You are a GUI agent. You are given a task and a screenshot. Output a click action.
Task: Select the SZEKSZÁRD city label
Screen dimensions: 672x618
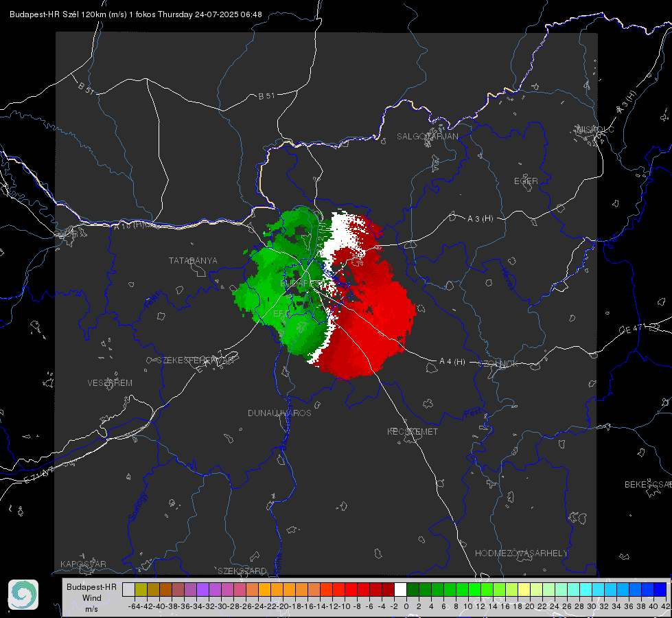242,571
